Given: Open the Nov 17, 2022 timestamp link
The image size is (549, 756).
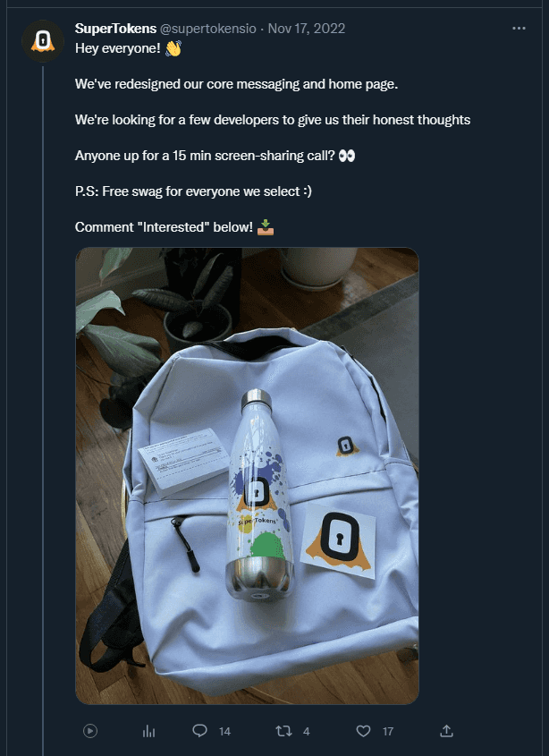Looking at the screenshot, I should 307,29.
